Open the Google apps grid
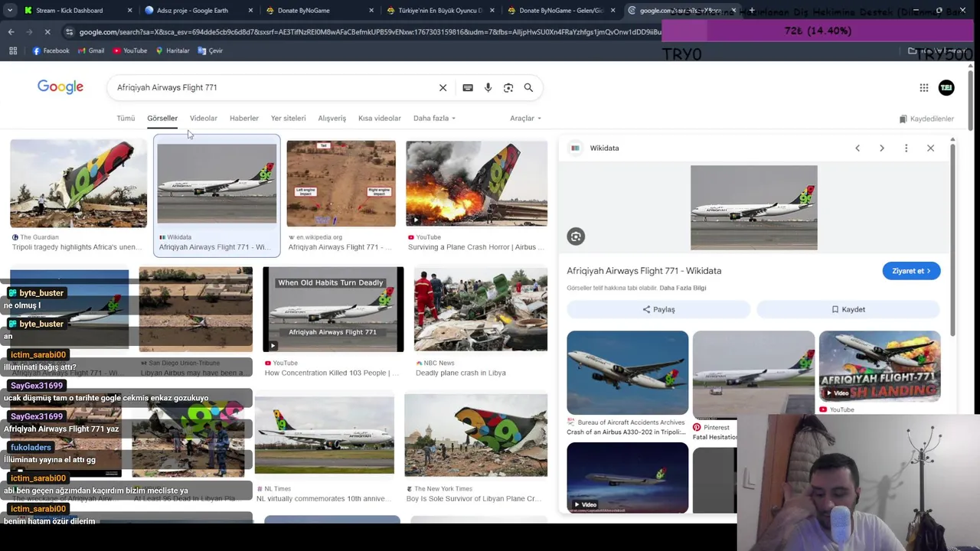 (x=924, y=88)
